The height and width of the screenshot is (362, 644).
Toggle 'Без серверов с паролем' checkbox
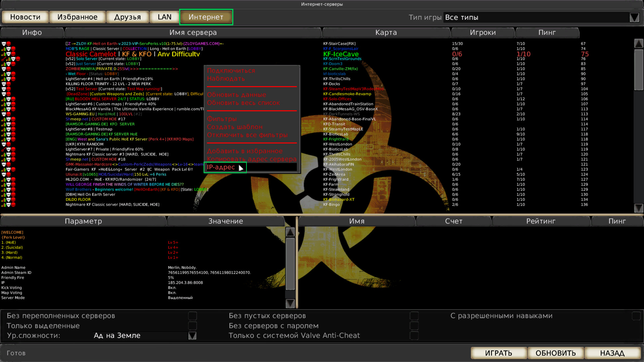coord(414,326)
